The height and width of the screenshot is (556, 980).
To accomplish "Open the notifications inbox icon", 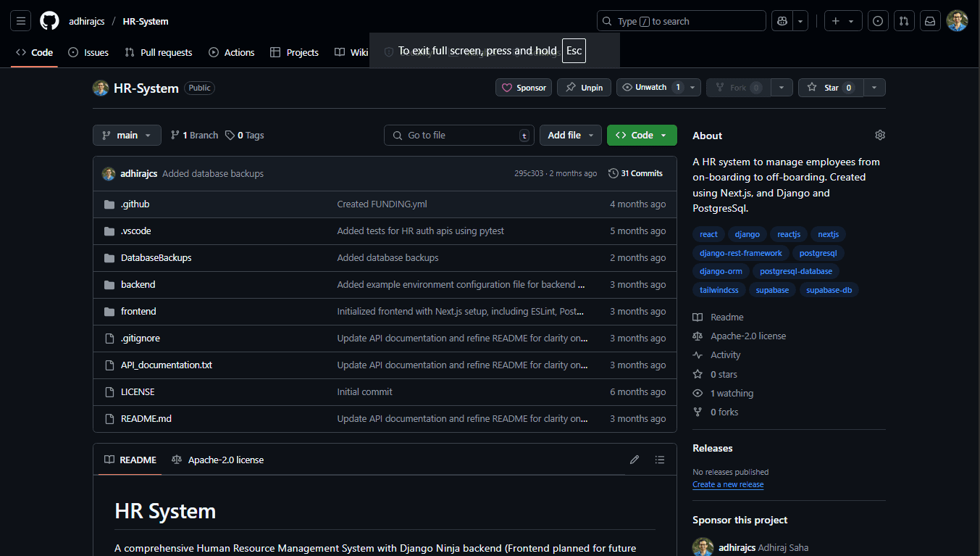I will tap(931, 21).
